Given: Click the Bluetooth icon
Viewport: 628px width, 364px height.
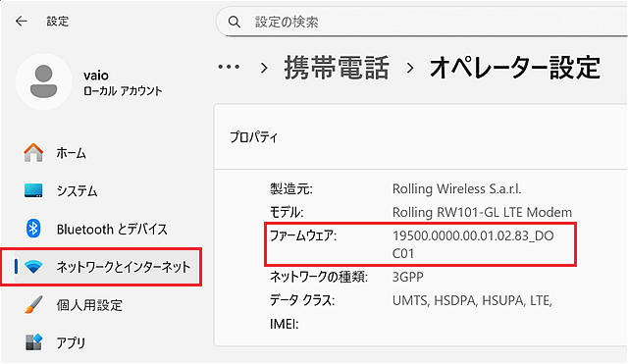Looking at the screenshot, I should point(33,229).
